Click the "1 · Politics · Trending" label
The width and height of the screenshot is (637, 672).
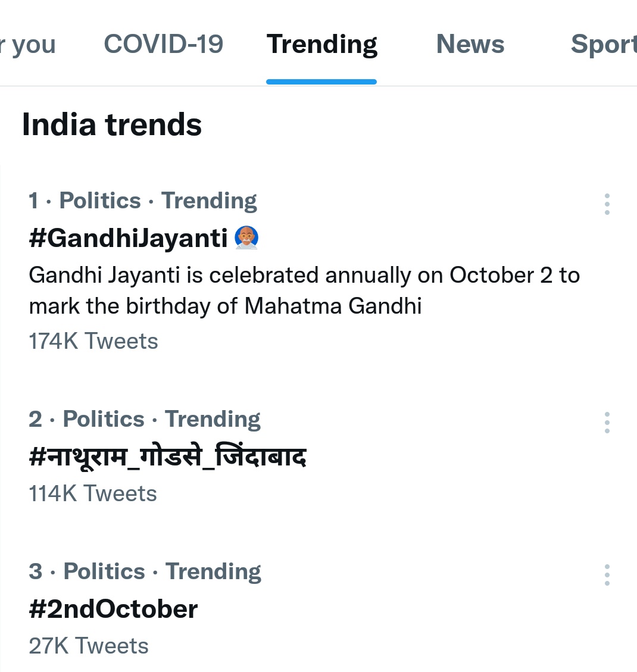click(143, 201)
